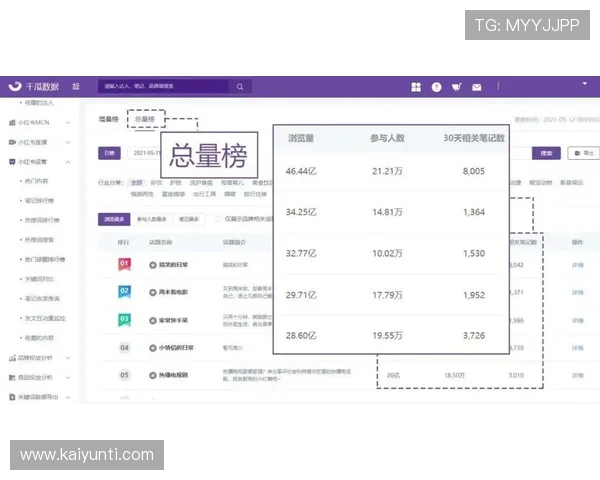The height and width of the screenshot is (480, 600).
Task: Expand the 关键词数据导出 chevron
Action: 68,397
